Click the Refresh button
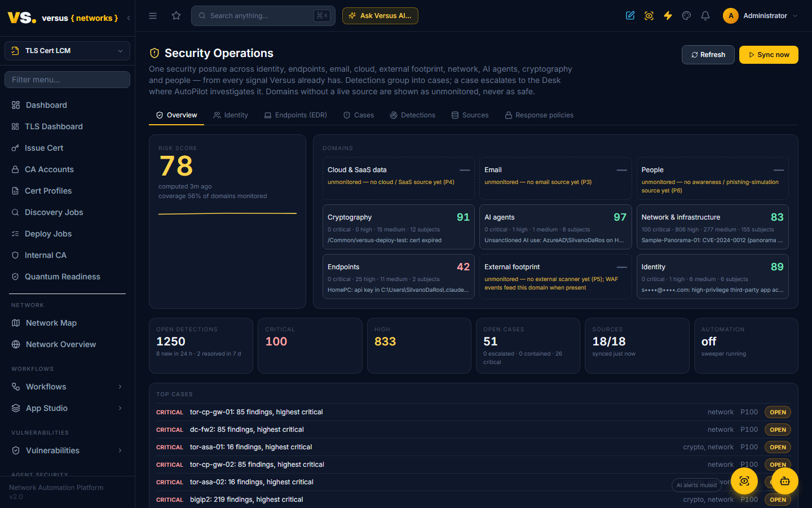 tap(708, 55)
